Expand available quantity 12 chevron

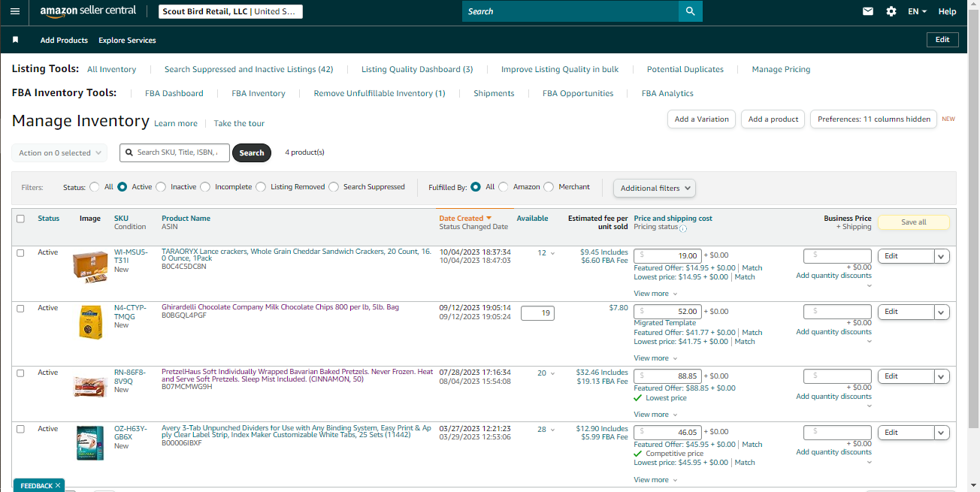(553, 253)
